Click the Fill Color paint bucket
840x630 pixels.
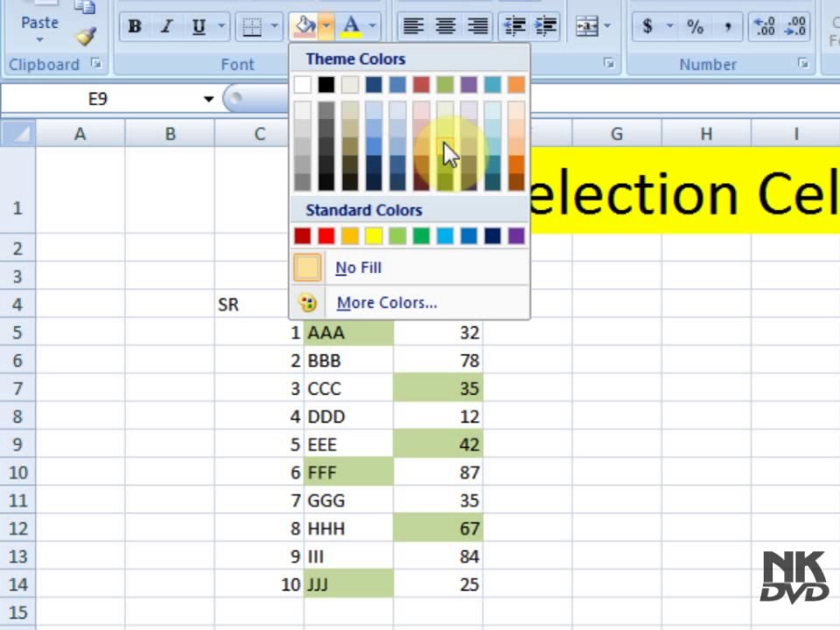(304, 25)
